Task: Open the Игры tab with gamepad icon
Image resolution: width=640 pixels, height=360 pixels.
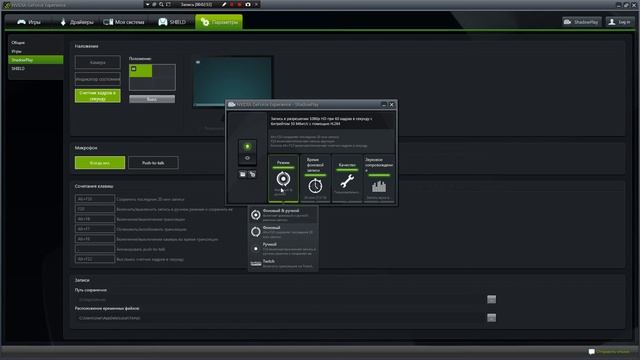Action: 29,22
